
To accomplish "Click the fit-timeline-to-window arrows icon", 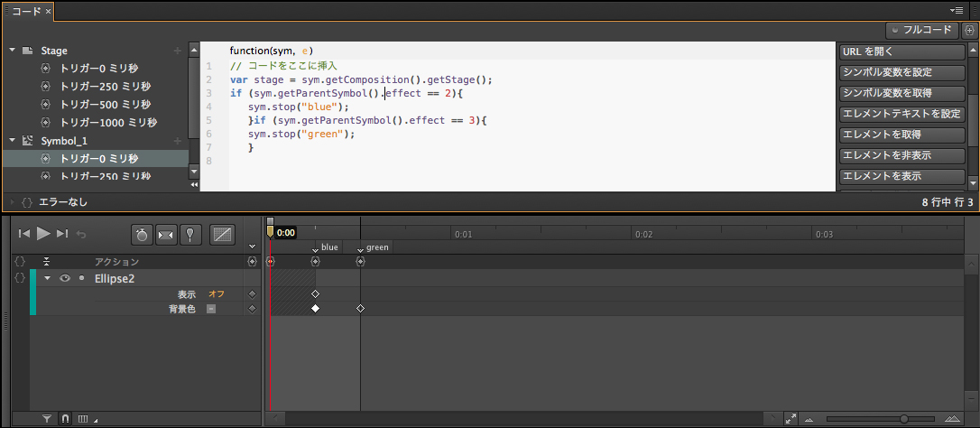I will click(790, 419).
